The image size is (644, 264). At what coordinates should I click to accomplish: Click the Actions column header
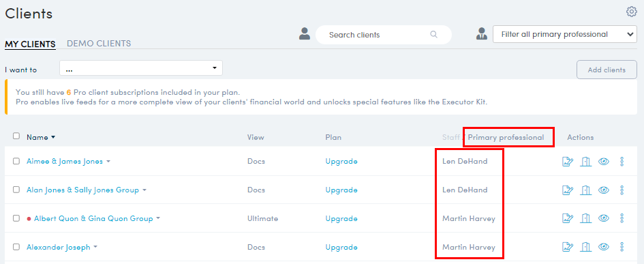pyautogui.click(x=581, y=137)
